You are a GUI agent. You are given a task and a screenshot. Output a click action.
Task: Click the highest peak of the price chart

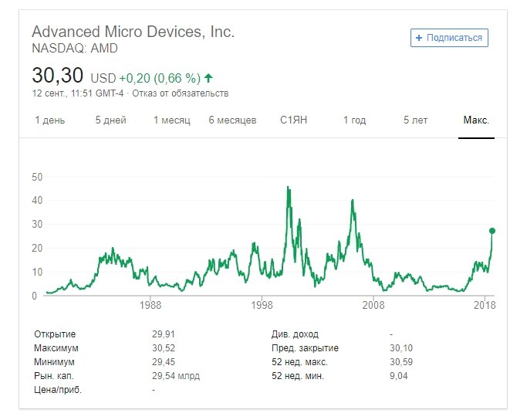click(x=288, y=187)
